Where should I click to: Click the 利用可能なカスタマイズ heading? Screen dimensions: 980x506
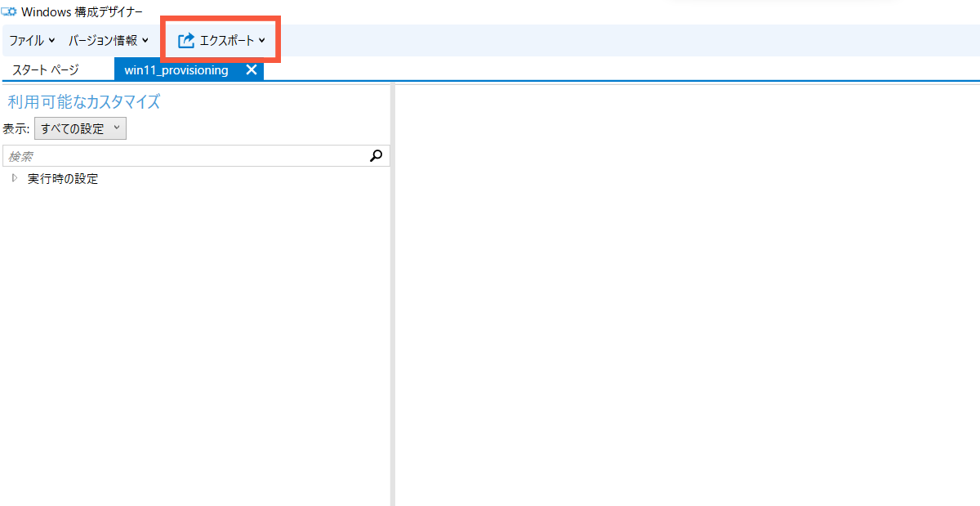[x=84, y=101]
